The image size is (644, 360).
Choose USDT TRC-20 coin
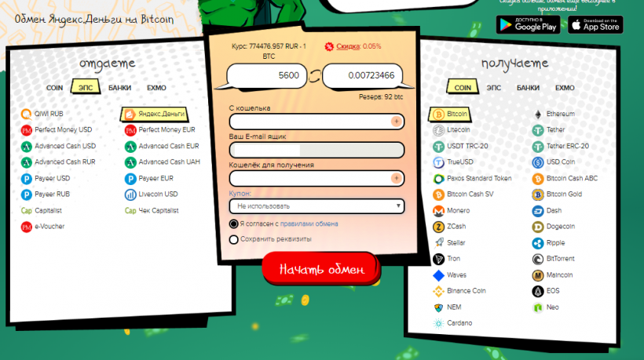pyautogui.click(x=467, y=146)
